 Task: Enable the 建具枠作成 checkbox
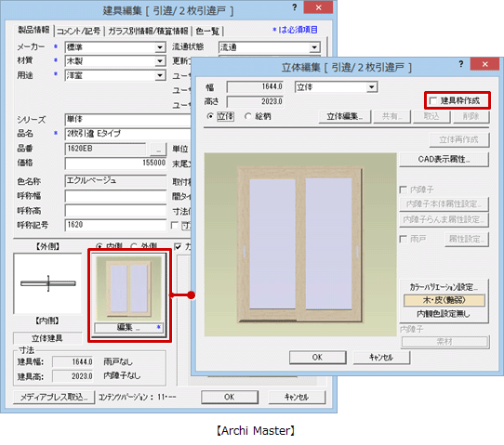[x=433, y=101]
